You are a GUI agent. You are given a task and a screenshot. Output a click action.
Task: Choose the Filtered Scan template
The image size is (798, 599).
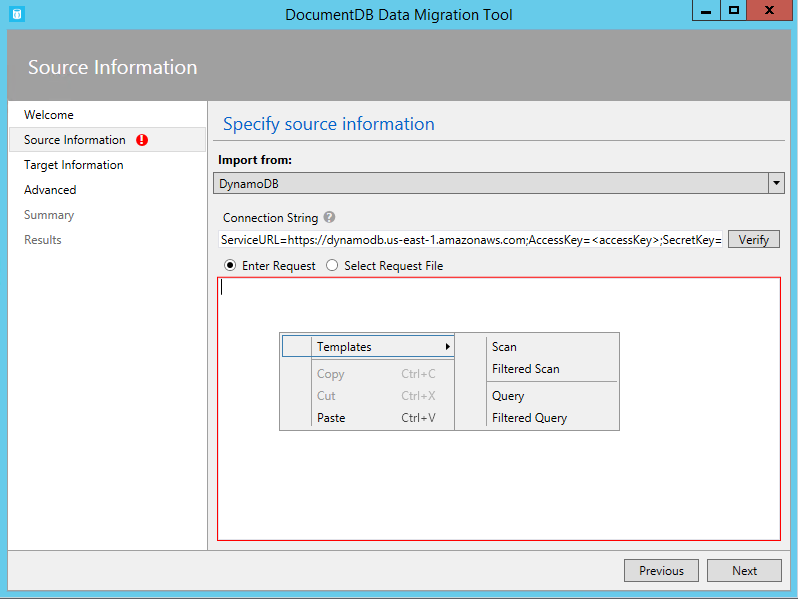point(525,369)
